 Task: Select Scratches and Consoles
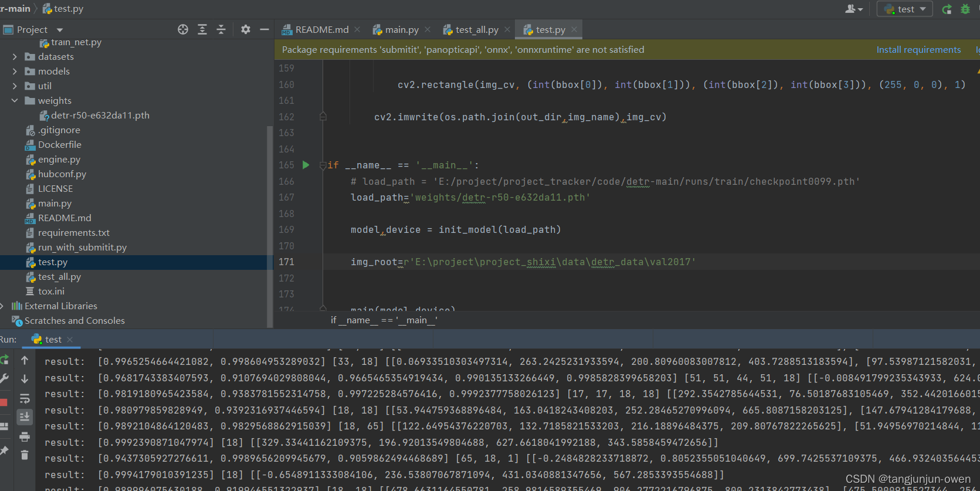coord(68,321)
